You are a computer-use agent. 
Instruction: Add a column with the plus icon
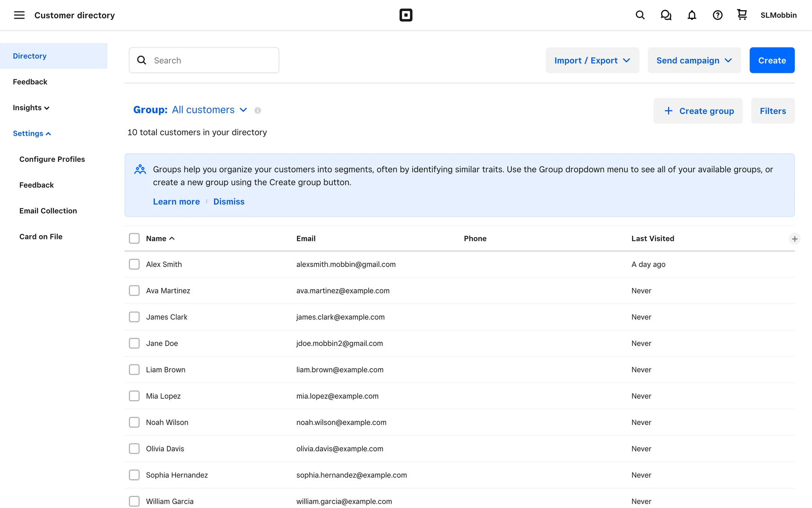pos(794,239)
